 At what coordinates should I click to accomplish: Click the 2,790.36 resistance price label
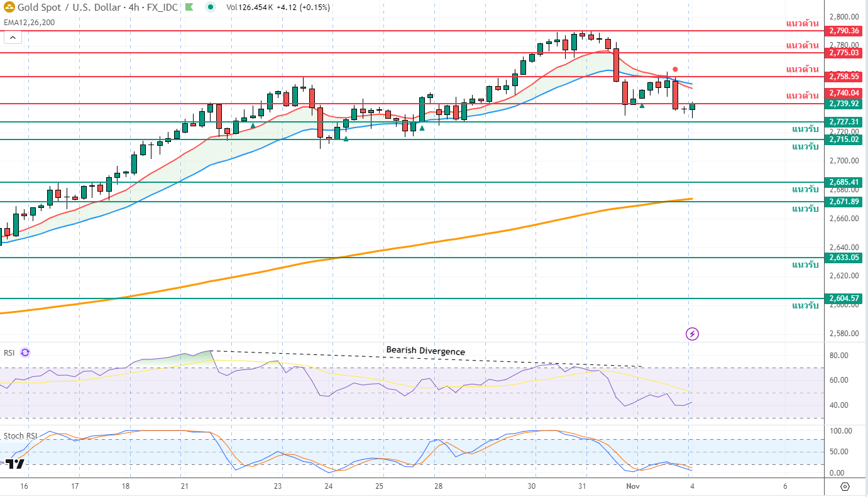843,31
